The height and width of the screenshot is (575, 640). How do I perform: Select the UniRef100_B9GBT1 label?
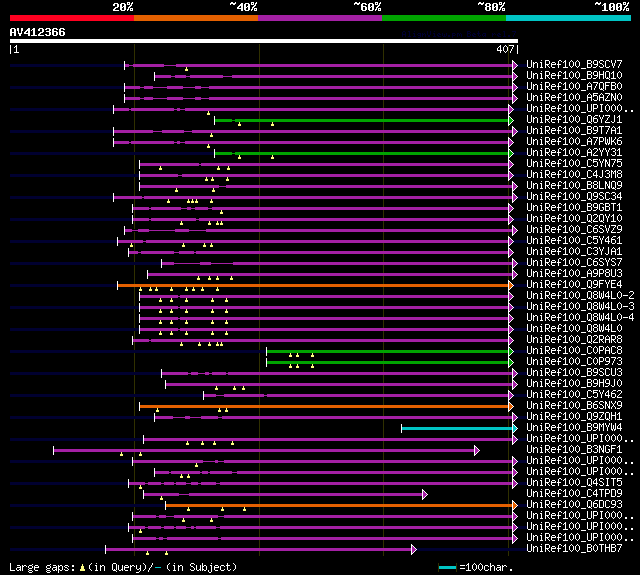pos(574,207)
